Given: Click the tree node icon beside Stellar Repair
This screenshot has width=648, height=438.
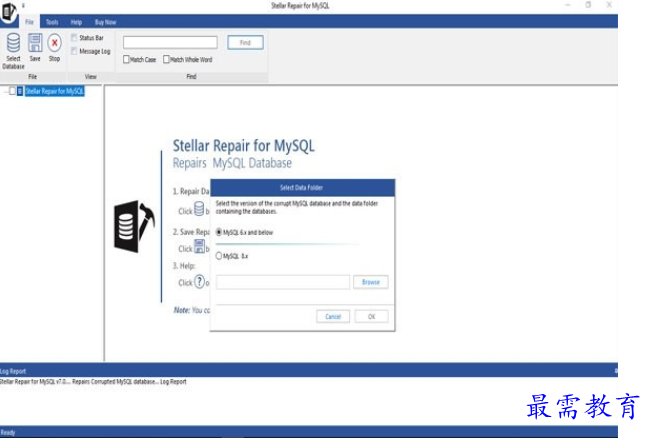Looking at the screenshot, I should (20, 91).
